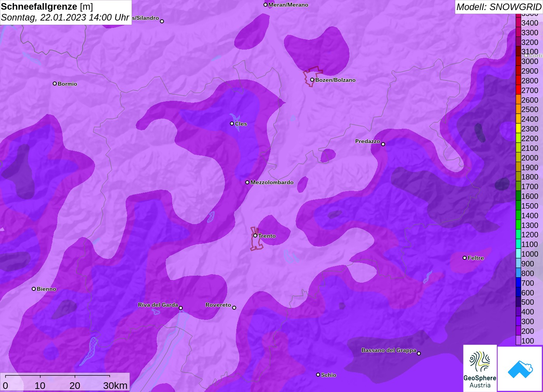Click the Meran/Merano location dot
The height and width of the screenshot is (392, 543).
[265, 5]
